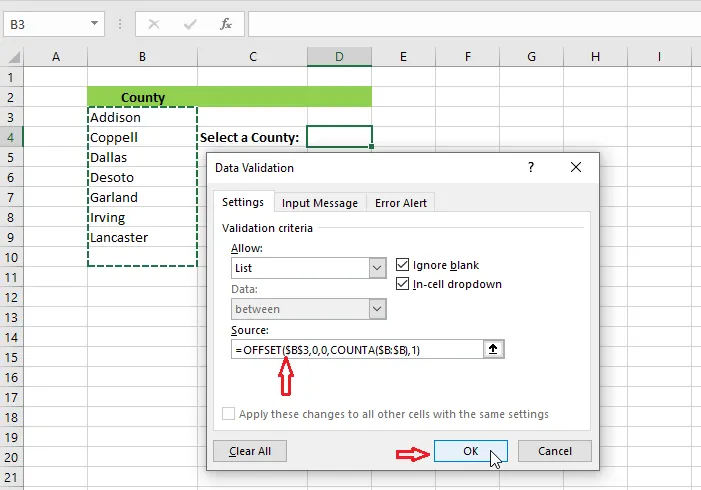
Task: Select row 15 header
Action: coord(11,357)
